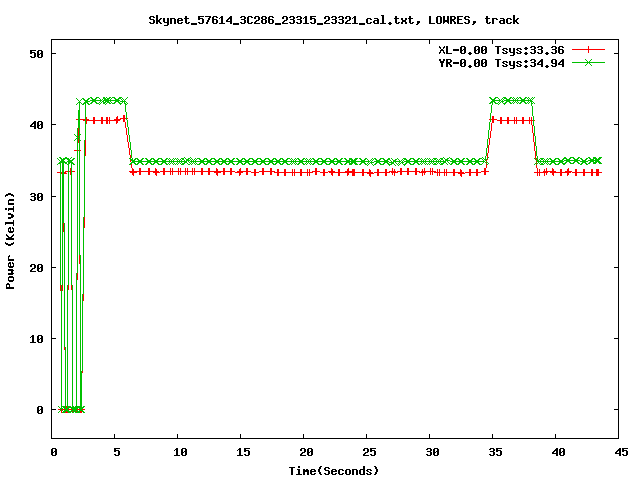Click the y-axis tick label 50
640x480 pixels.
pyautogui.click(x=36, y=54)
